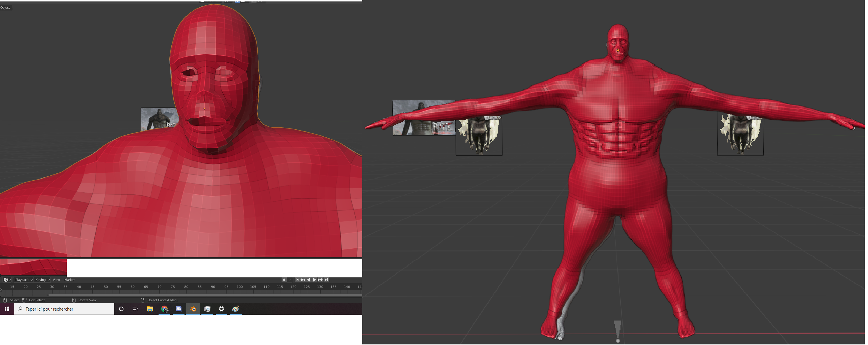The image size is (868, 345).
Task: Open auto keyframing options dropdown arrow
Action: coord(289,280)
